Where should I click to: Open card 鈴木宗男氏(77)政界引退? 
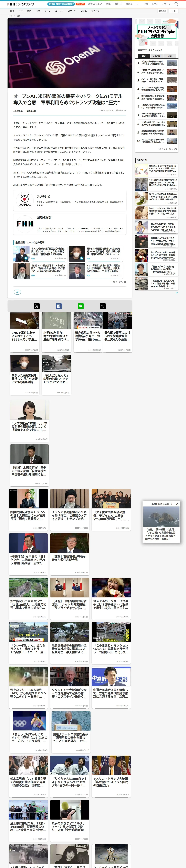click(x=28, y=776)
